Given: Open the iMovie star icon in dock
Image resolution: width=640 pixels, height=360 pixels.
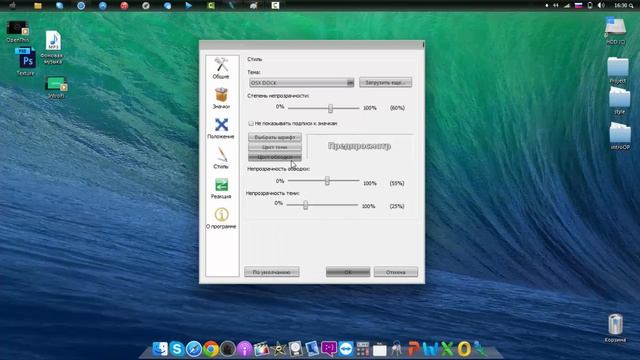Looking at the screenshot, I should (279, 349).
